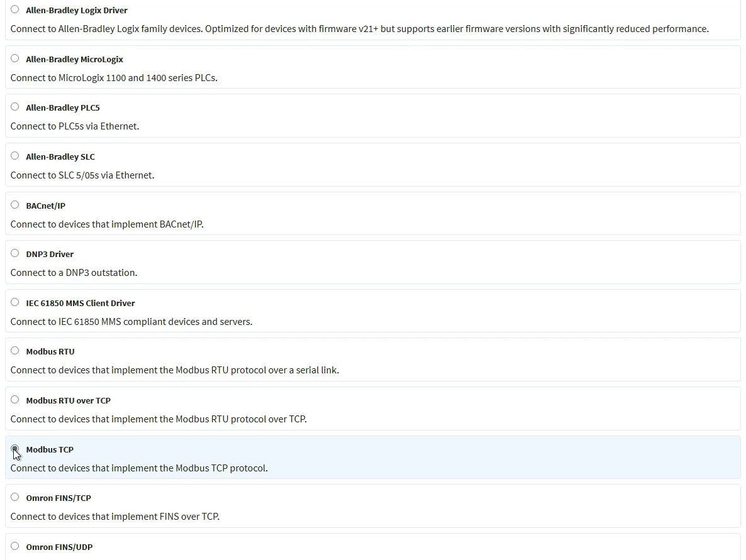Select IEC 61850 MMS Client Driver radio
The height and width of the screenshot is (560, 746).
point(14,302)
